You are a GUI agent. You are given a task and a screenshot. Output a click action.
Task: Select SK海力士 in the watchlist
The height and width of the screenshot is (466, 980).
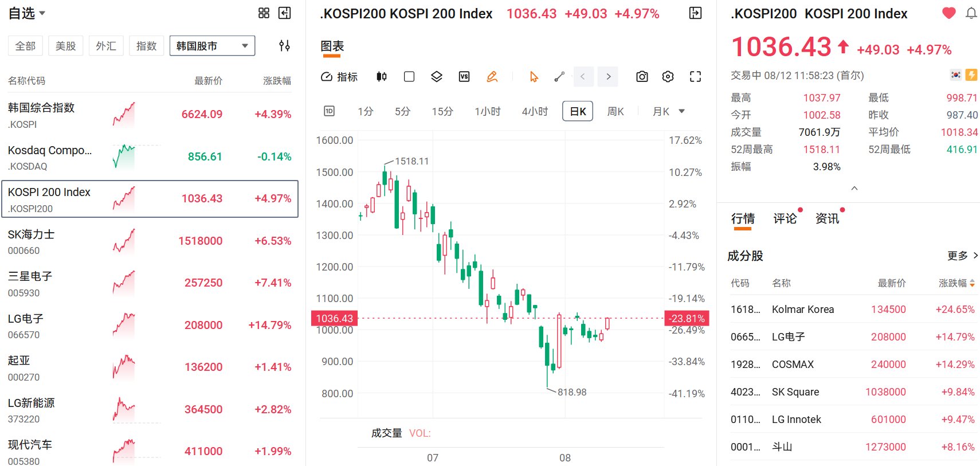click(150, 241)
